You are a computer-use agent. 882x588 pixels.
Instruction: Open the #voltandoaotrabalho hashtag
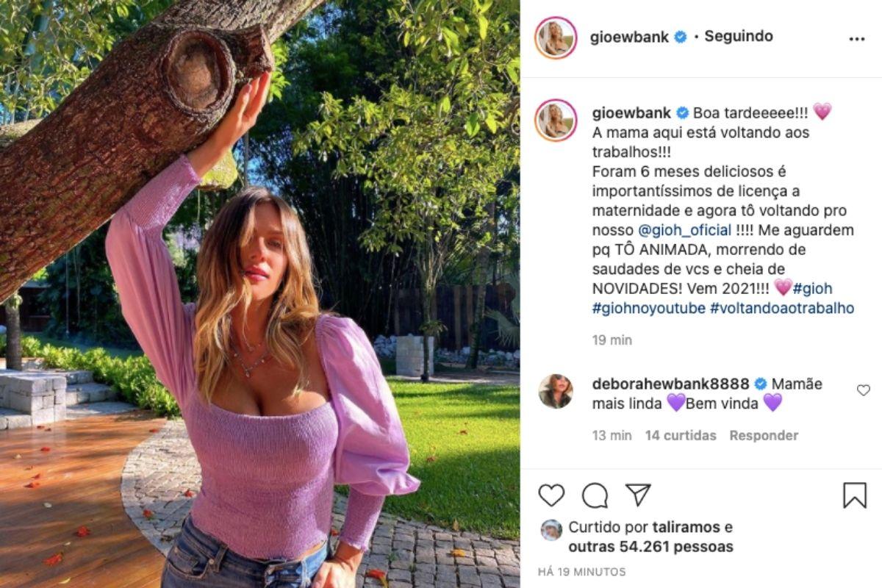[x=782, y=309]
